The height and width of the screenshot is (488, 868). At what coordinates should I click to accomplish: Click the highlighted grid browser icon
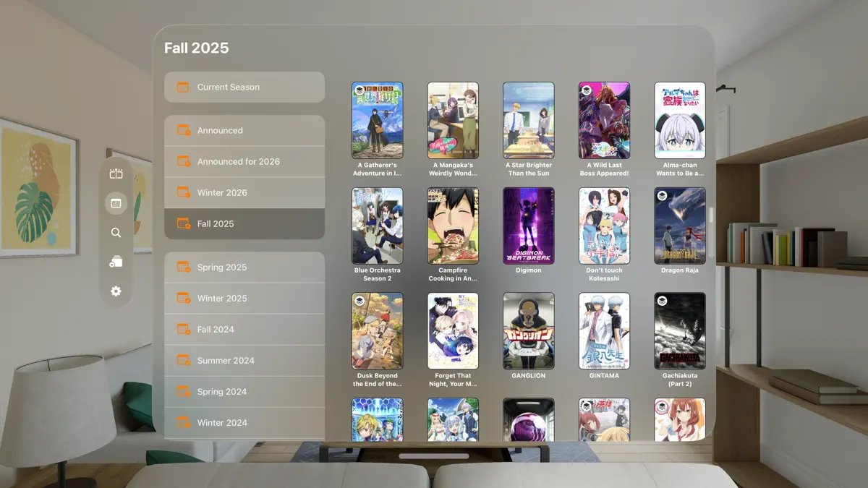coord(115,203)
